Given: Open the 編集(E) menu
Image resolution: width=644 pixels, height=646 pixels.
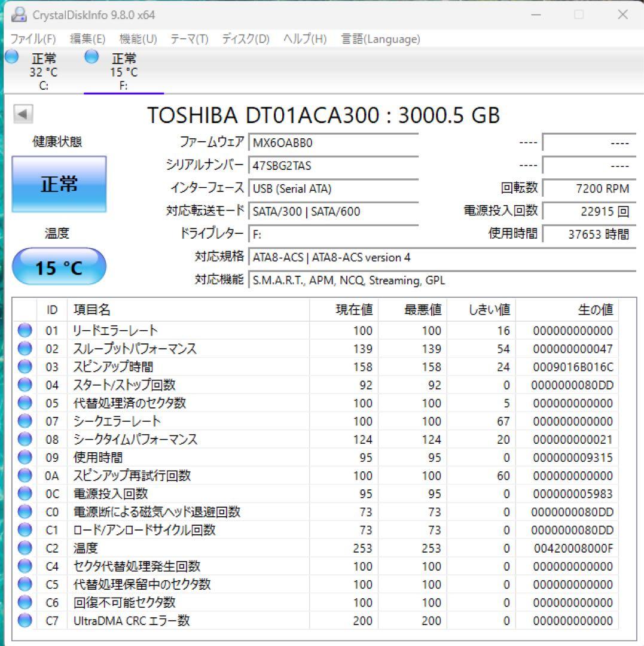Looking at the screenshot, I should click(88, 39).
